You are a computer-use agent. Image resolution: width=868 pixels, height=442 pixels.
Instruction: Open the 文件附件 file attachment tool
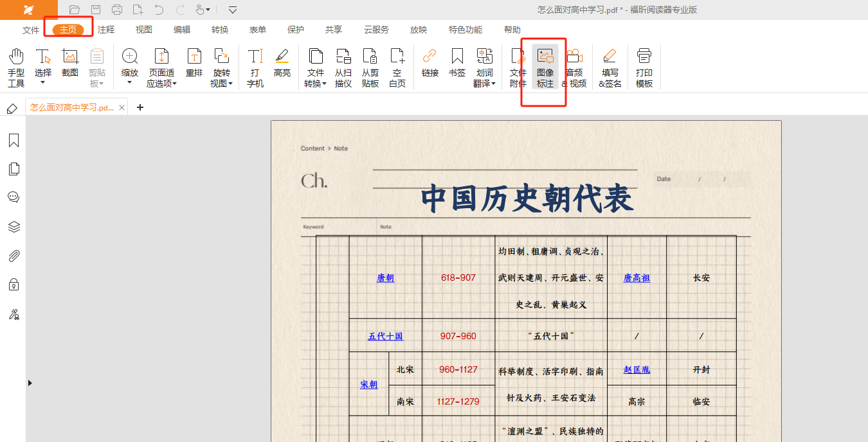(x=518, y=67)
